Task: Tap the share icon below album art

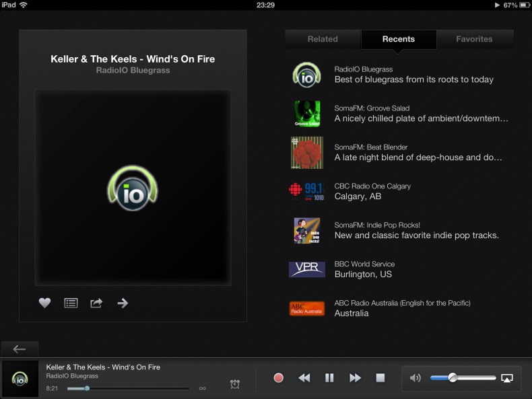Action: (x=96, y=303)
